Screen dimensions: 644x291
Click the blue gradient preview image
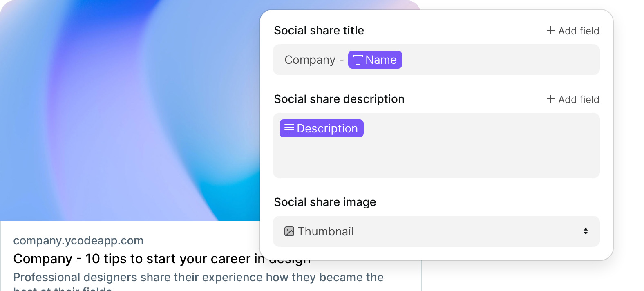130,110
